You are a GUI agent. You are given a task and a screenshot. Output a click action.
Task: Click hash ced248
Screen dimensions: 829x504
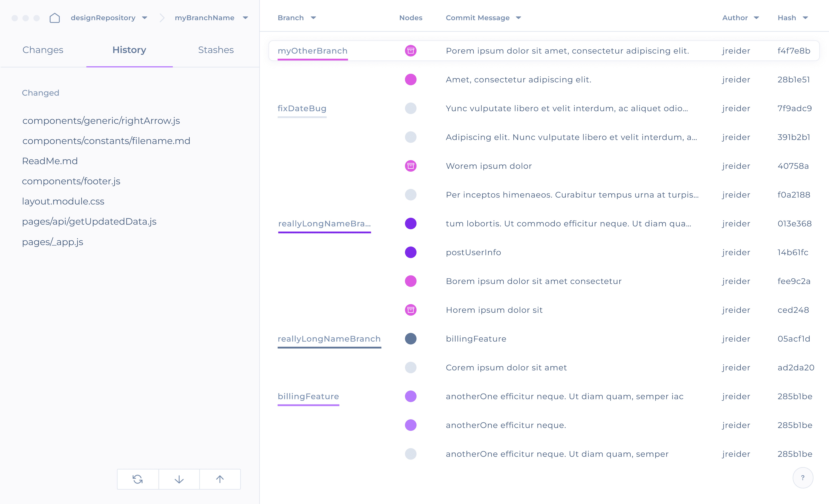point(793,310)
